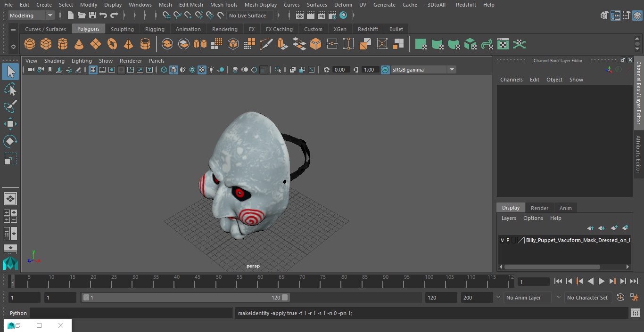Click the Redo arrow icon
Viewport: 644px width, 332px height.
(114, 16)
